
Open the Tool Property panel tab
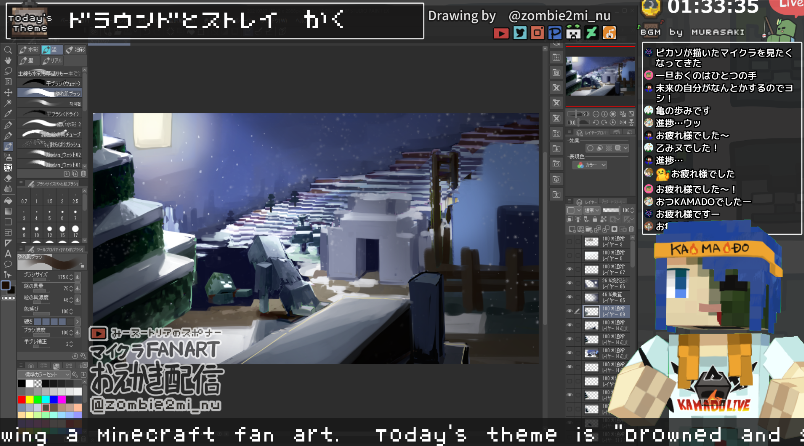[53, 250]
